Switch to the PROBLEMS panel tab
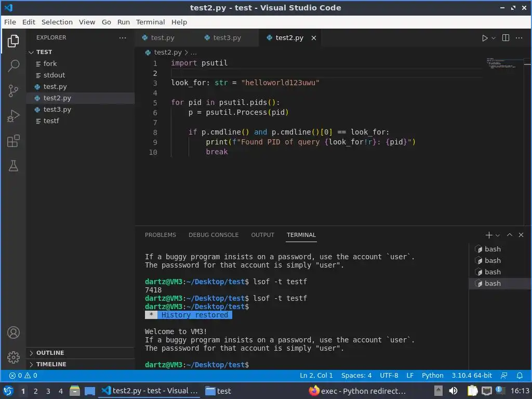This screenshot has height=399, width=532. coord(161,235)
